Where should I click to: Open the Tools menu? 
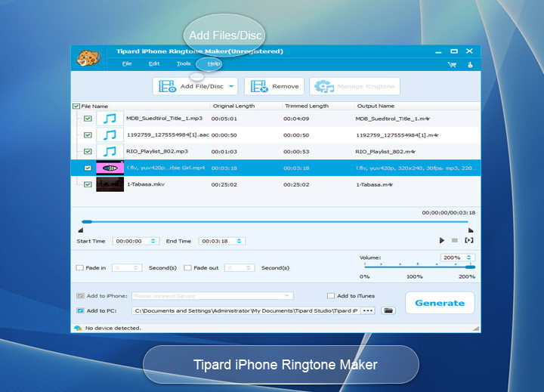tap(184, 64)
